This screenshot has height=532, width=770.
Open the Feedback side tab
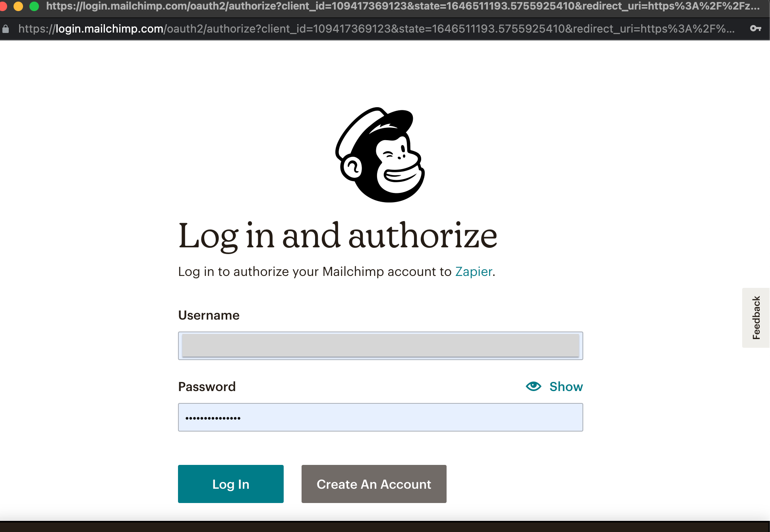pyautogui.click(x=756, y=318)
